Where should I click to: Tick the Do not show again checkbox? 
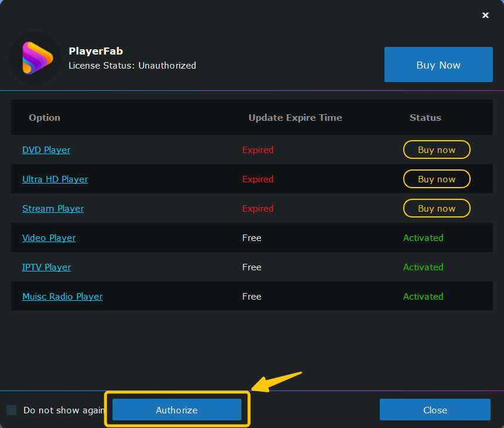[12, 410]
